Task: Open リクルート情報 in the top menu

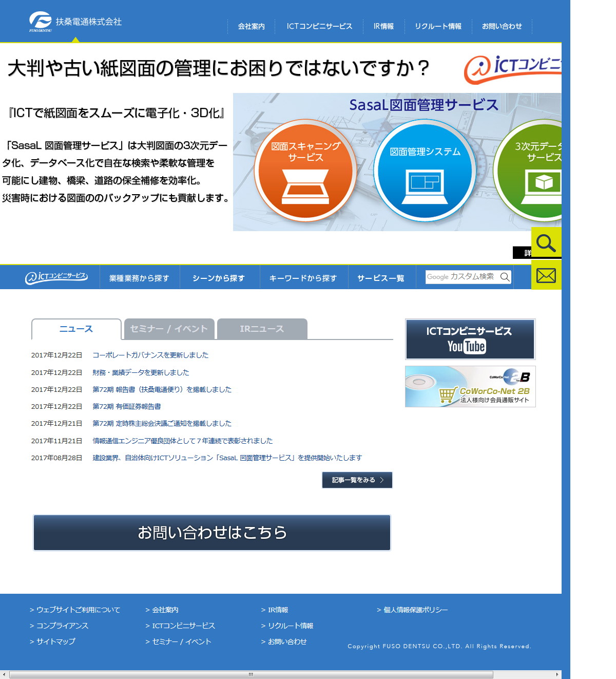Action: point(438,26)
